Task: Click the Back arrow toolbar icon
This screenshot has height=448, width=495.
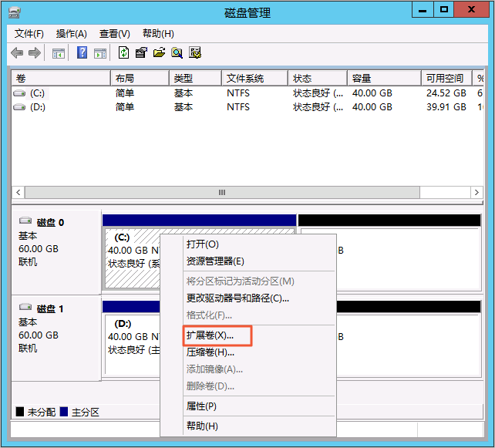Action: pyautogui.click(x=17, y=53)
